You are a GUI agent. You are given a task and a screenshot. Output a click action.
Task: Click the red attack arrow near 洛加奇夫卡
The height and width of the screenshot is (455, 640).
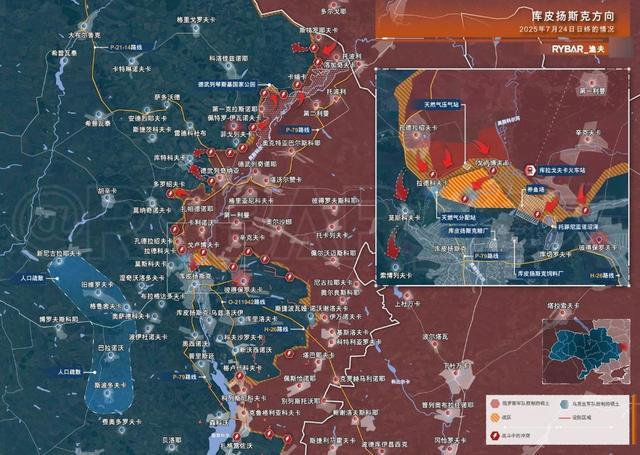click(327, 49)
